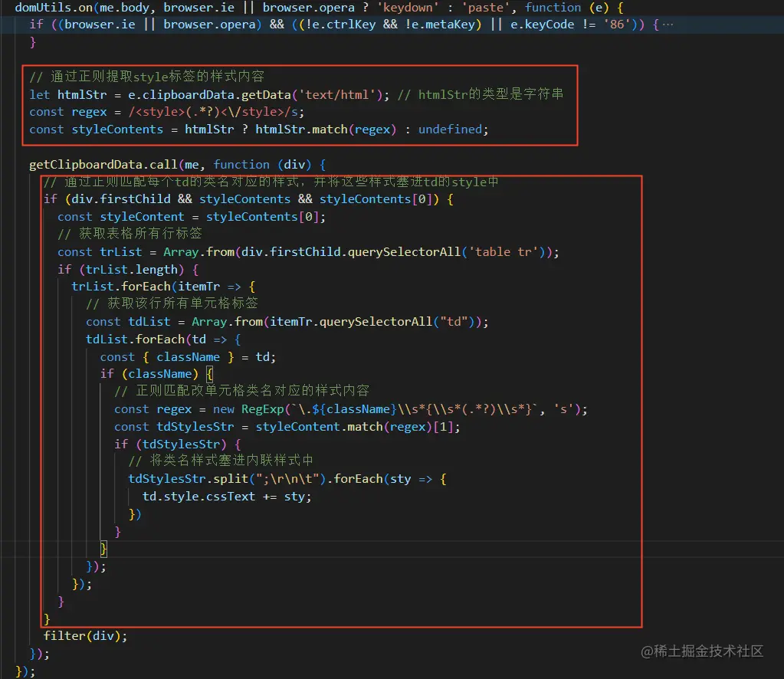Image resolution: width=784 pixels, height=679 pixels.
Task: Expand the folded code ellipsis after '86')) {
Action: pos(668,25)
